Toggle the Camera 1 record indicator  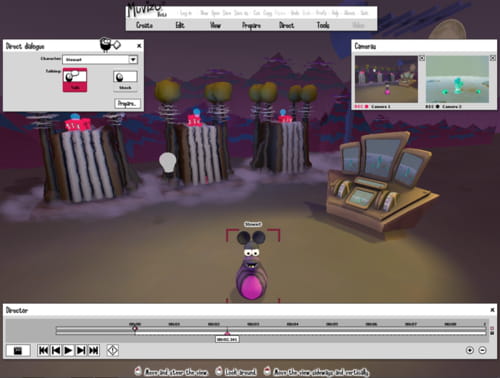(x=366, y=107)
